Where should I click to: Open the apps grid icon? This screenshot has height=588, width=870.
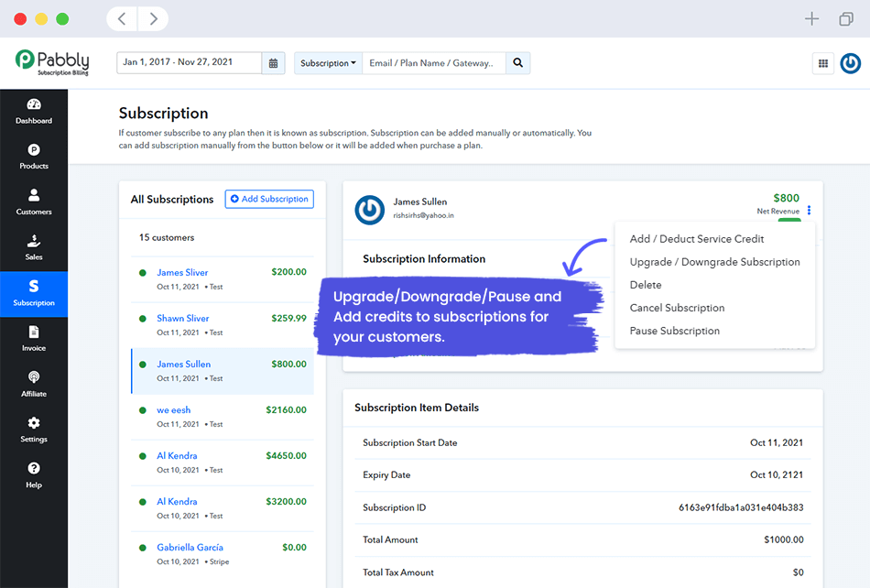[x=823, y=63]
